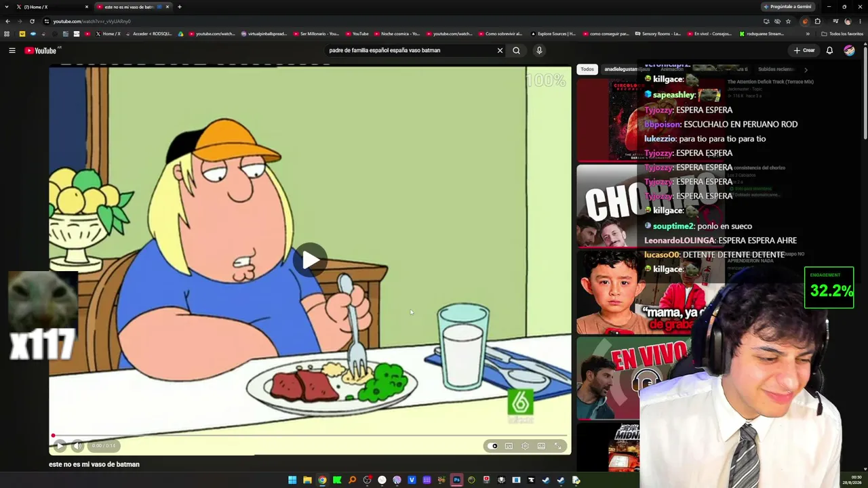Select the Todos filter chip
The width and height of the screenshot is (868, 488).
click(x=587, y=69)
